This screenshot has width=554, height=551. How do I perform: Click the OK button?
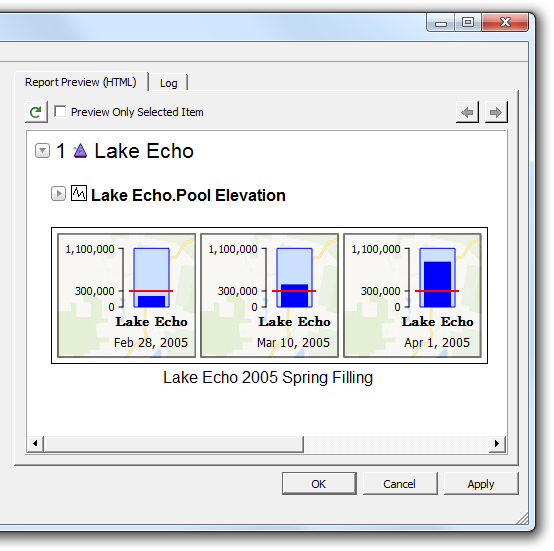(x=319, y=484)
